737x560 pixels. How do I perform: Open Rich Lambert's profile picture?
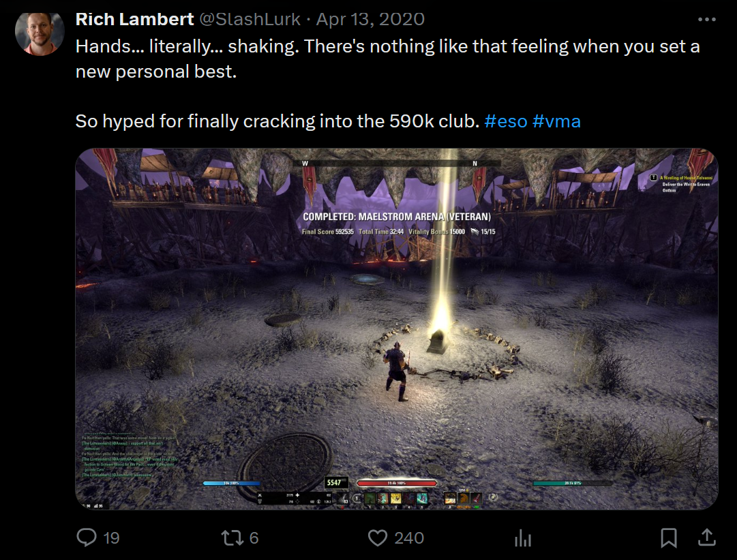click(40, 33)
